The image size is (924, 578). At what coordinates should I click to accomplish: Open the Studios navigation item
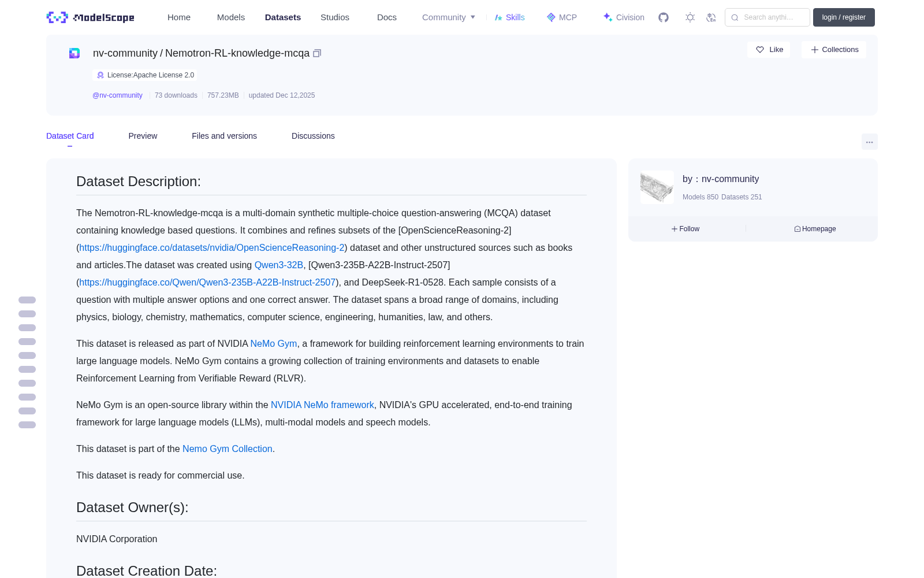(x=335, y=17)
